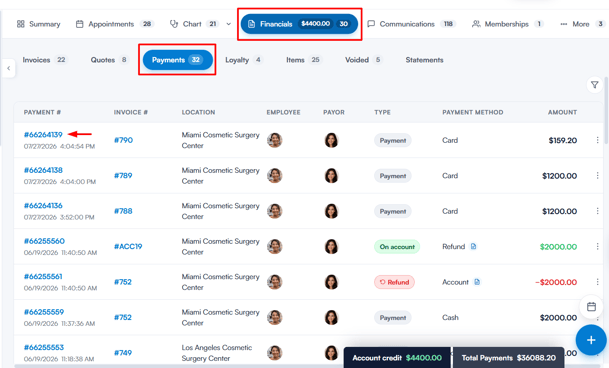Open payment link #66255559
The width and height of the screenshot is (609, 368).
44,312
